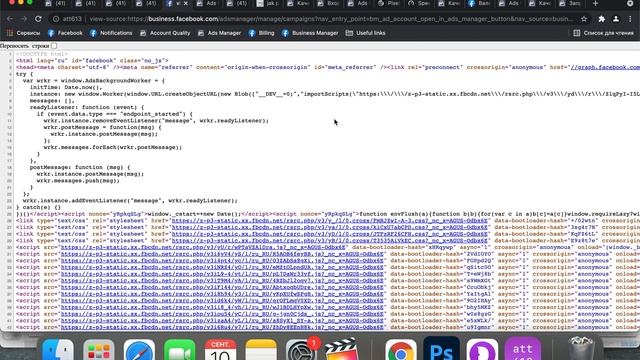The image size is (640, 360).
Task: Click the 'initTime: Date.now(),' line
Action: pos(66,87)
